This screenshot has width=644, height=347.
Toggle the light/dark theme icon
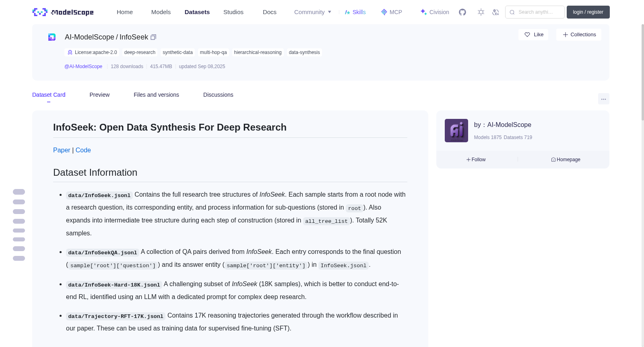tap(481, 12)
